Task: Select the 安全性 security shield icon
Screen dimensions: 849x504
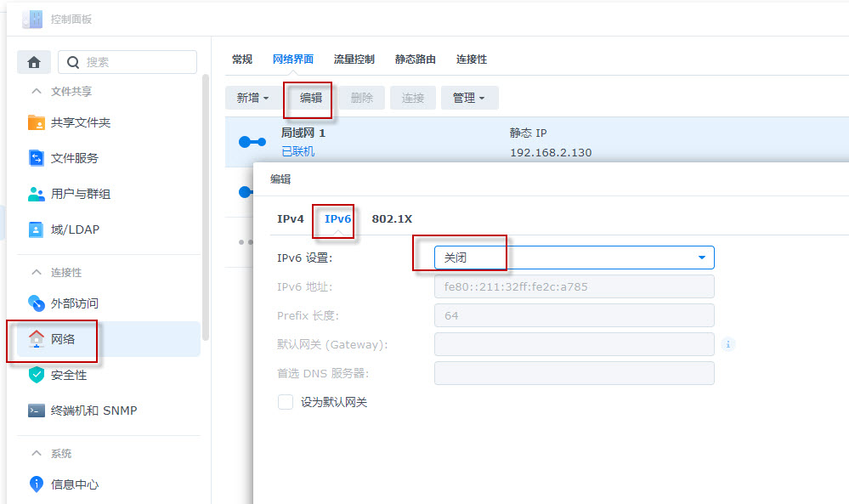Action: tap(37, 375)
